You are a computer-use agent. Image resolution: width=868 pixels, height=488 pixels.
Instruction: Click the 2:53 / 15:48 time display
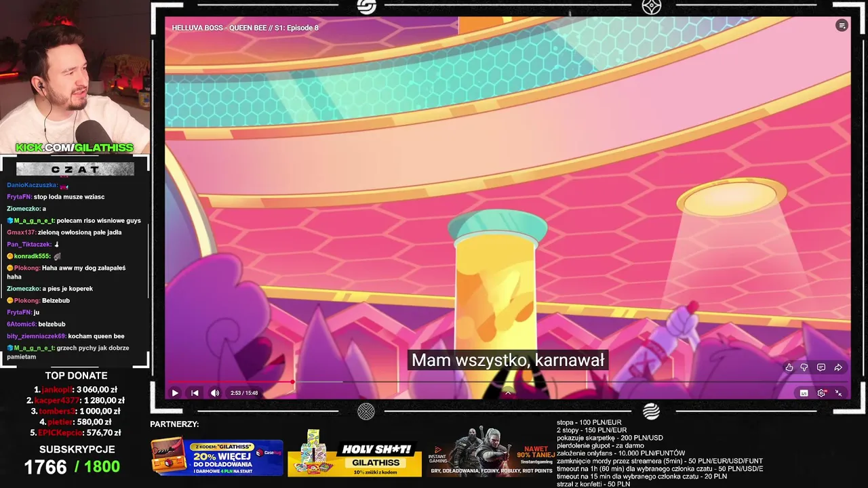point(244,393)
